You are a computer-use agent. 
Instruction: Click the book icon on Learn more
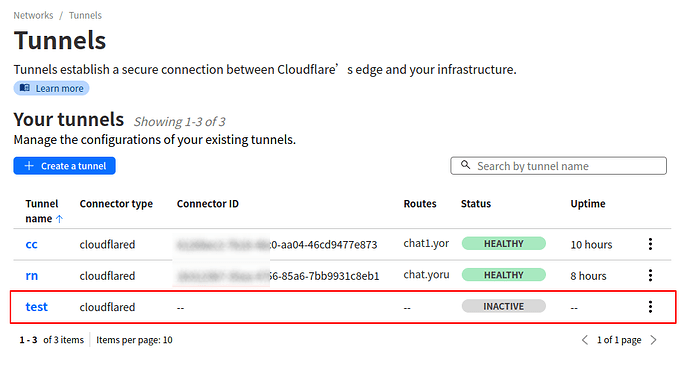tap(25, 88)
